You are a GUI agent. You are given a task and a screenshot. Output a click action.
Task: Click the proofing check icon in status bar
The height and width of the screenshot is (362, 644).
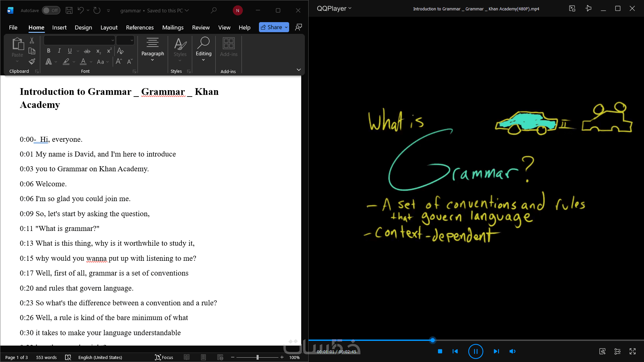[x=68, y=357]
